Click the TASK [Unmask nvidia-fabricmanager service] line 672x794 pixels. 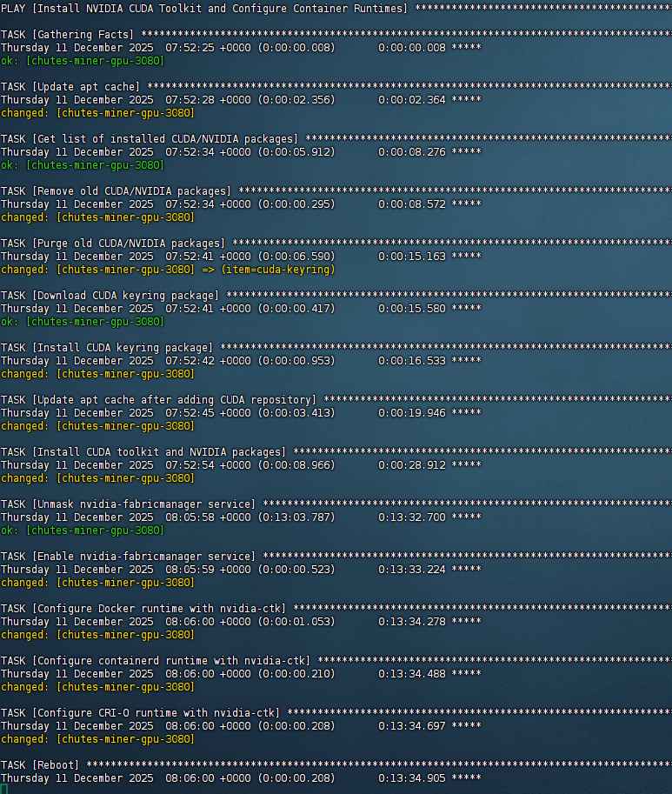[x=129, y=504]
